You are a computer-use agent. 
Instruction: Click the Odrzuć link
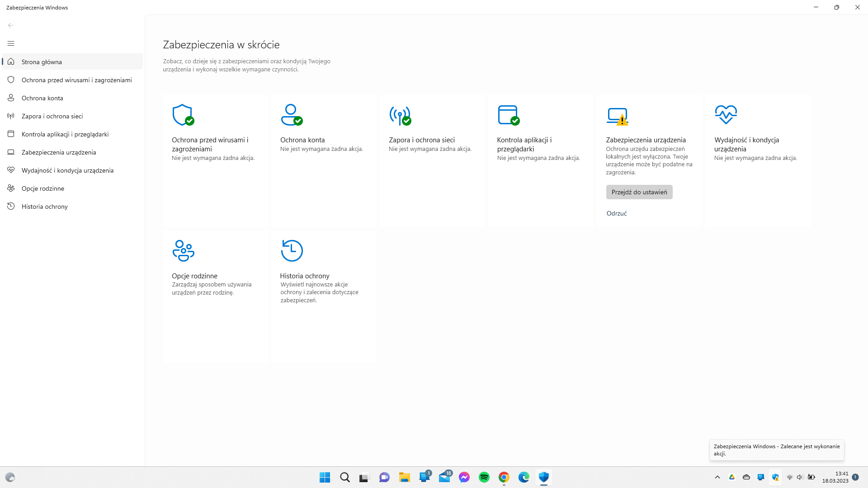click(616, 213)
